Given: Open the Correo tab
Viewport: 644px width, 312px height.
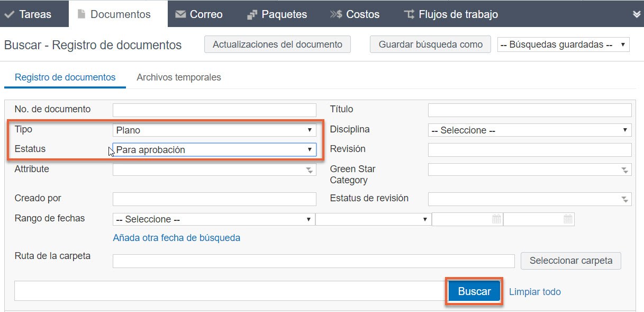Looking at the screenshot, I should [x=199, y=14].
